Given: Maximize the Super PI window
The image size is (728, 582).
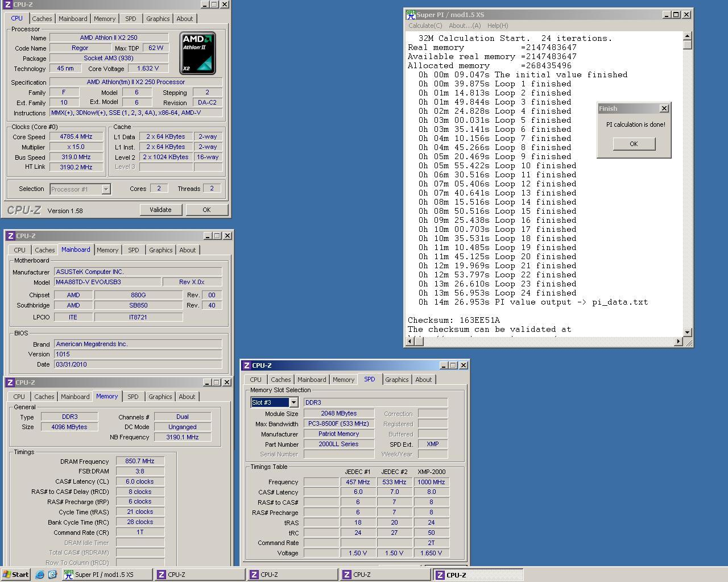Looking at the screenshot, I should (x=675, y=15).
